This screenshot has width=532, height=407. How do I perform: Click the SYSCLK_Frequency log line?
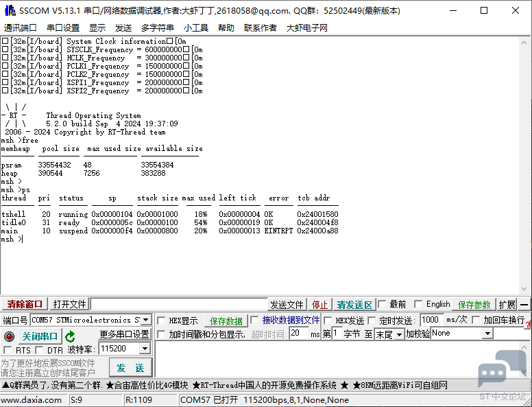101,49
